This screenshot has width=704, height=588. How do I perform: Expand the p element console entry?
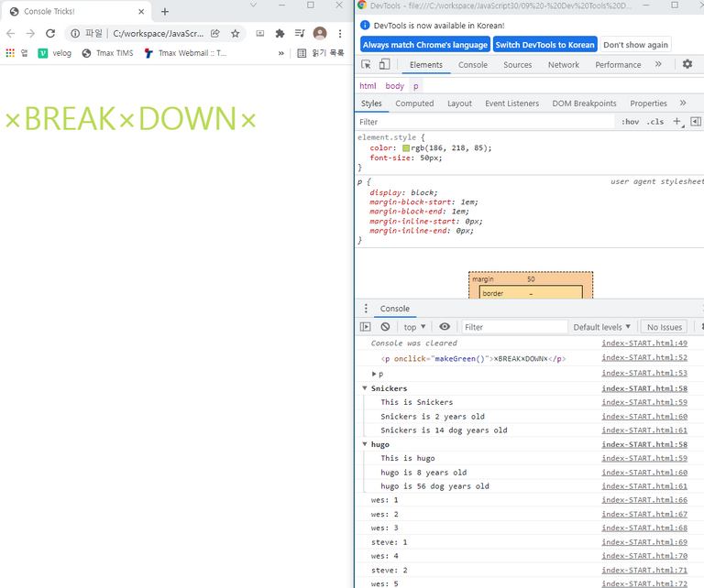pyautogui.click(x=374, y=374)
